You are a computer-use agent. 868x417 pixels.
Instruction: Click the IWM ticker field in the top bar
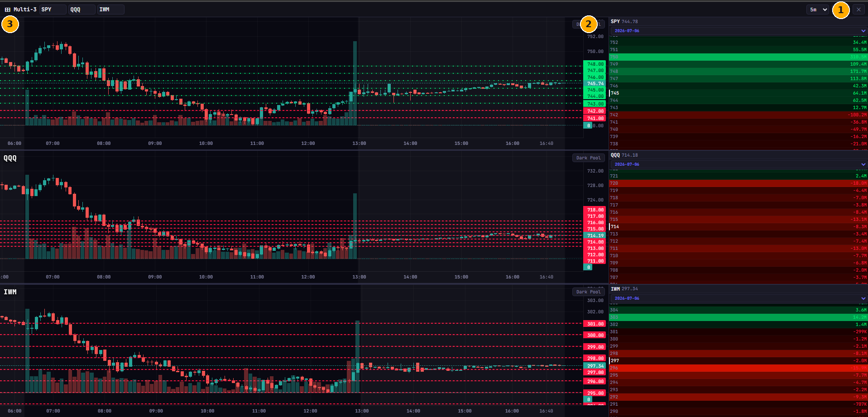[x=110, y=10]
